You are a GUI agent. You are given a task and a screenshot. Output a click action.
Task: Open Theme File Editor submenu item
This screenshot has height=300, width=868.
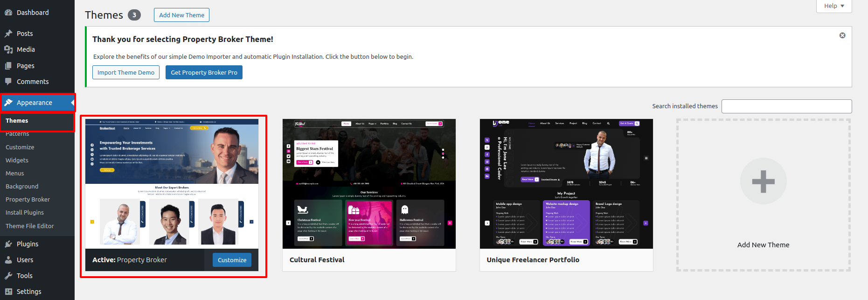coord(30,226)
